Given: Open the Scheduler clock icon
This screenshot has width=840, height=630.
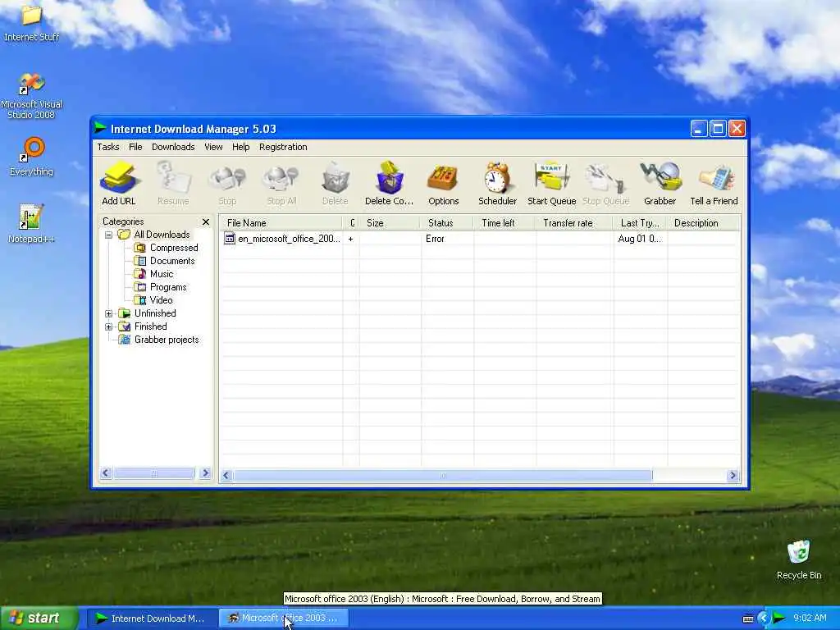Looking at the screenshot, I should click(x=498, y=183).
